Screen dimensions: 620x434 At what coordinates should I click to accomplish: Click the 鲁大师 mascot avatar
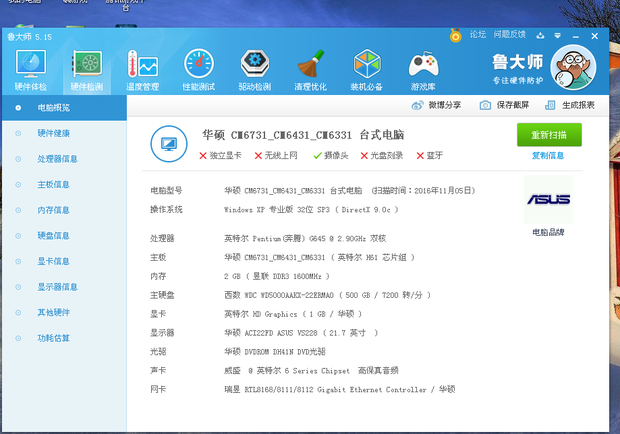(573, 68)
